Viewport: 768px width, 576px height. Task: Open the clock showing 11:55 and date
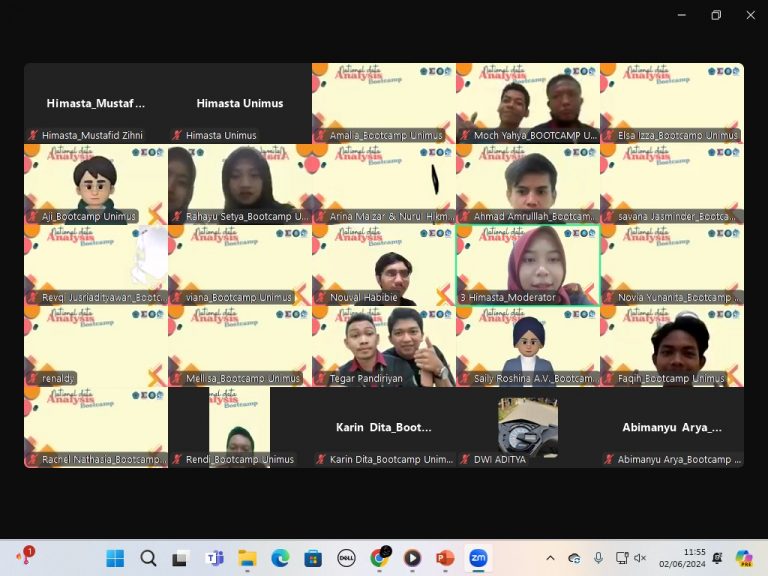[682, 558]
